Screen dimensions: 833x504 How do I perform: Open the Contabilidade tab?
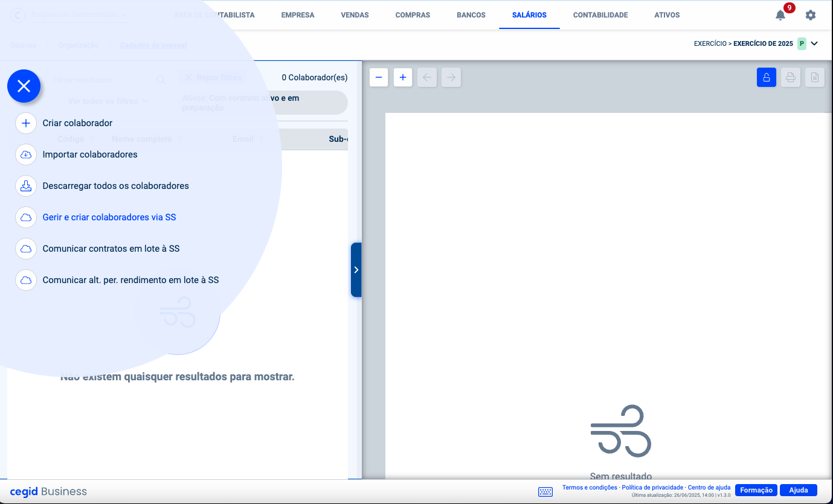(600, 15)
